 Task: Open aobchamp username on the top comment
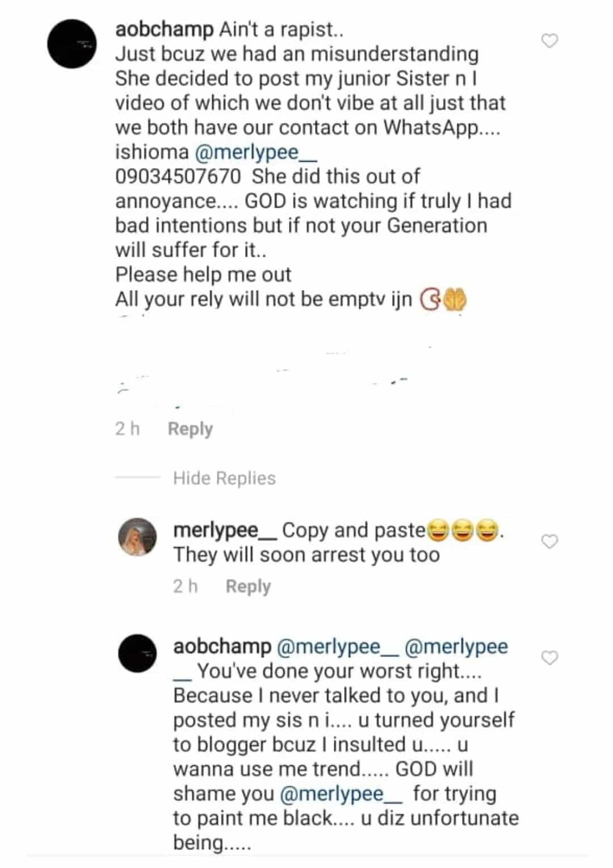(164, 29)
